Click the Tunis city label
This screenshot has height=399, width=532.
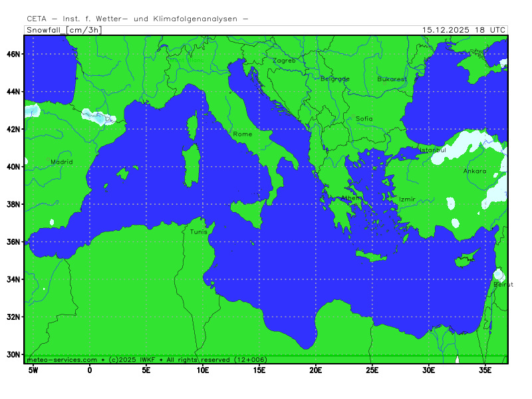[x=199, y=232]
